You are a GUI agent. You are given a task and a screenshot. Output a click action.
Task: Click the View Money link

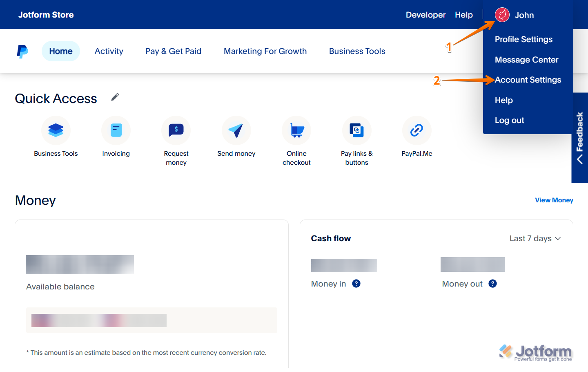[554, 200]
